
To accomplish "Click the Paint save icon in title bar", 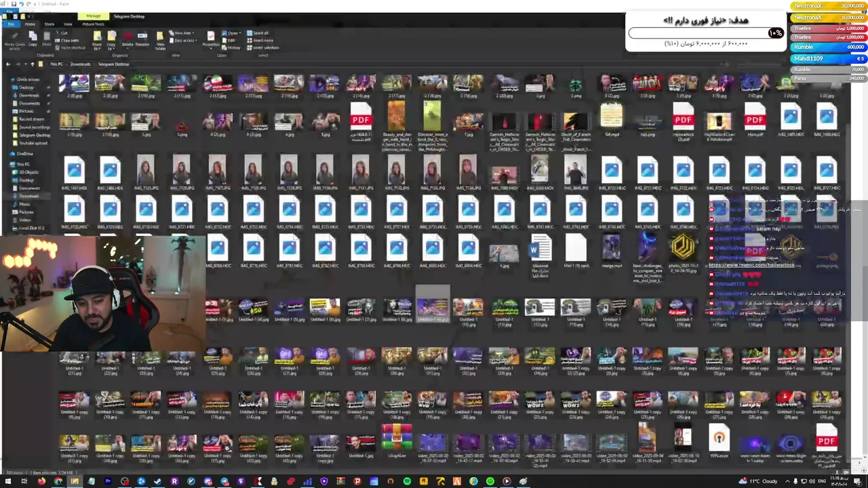I will click(14, 4).
